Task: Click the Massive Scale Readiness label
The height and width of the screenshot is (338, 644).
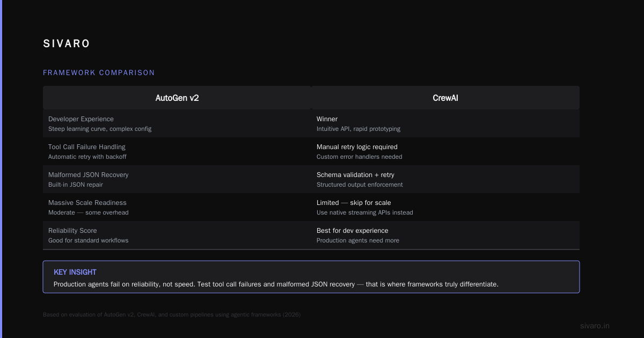Action: pyautogui.click(x=87, y=203)
